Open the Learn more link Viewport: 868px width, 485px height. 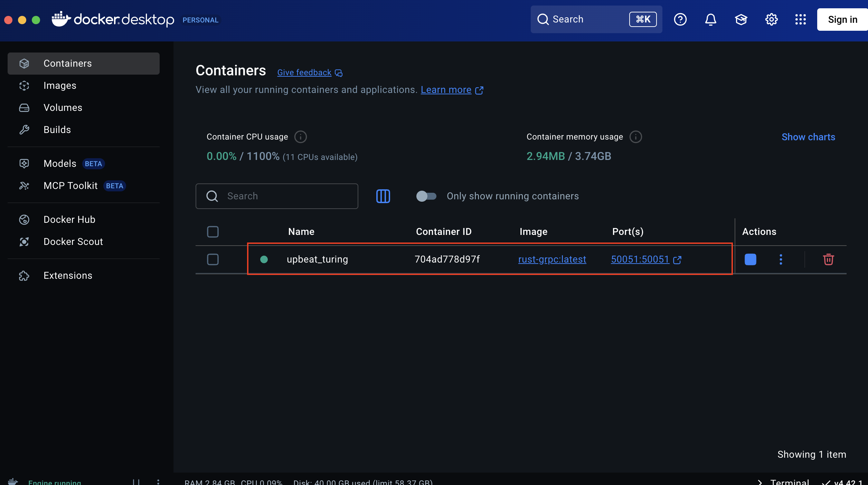tap(446, 90)
